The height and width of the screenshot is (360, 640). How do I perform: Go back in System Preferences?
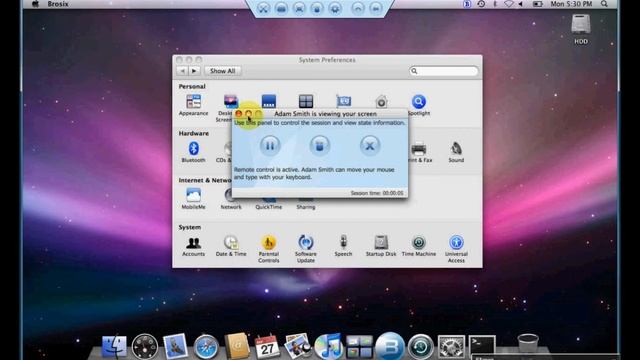coord(182,71)
